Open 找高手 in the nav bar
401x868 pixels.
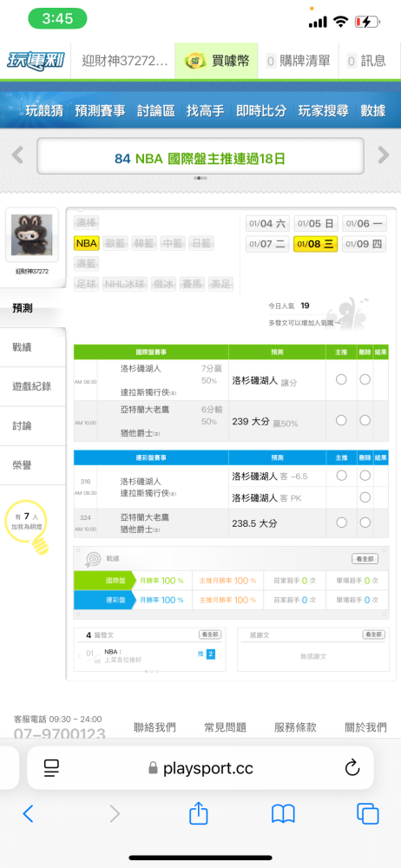tap(205, 110)
